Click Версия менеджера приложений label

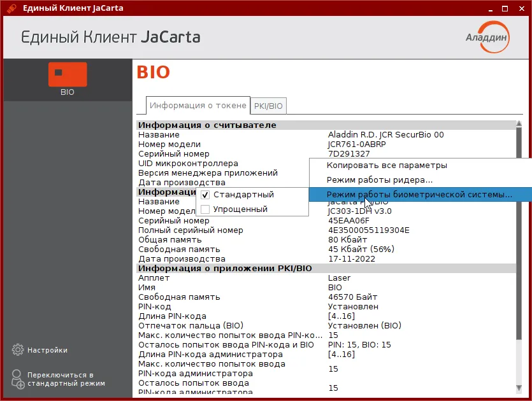[208, 173]
